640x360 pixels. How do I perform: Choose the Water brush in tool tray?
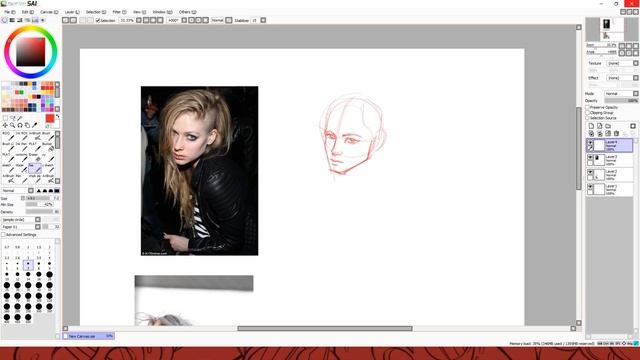point(21,168)
